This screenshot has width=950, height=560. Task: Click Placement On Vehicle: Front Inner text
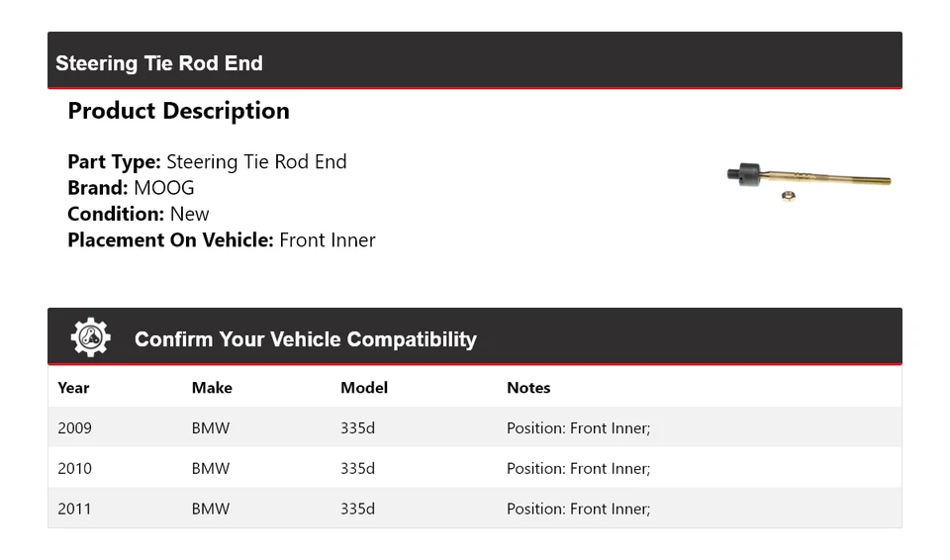tap(222, 239)
